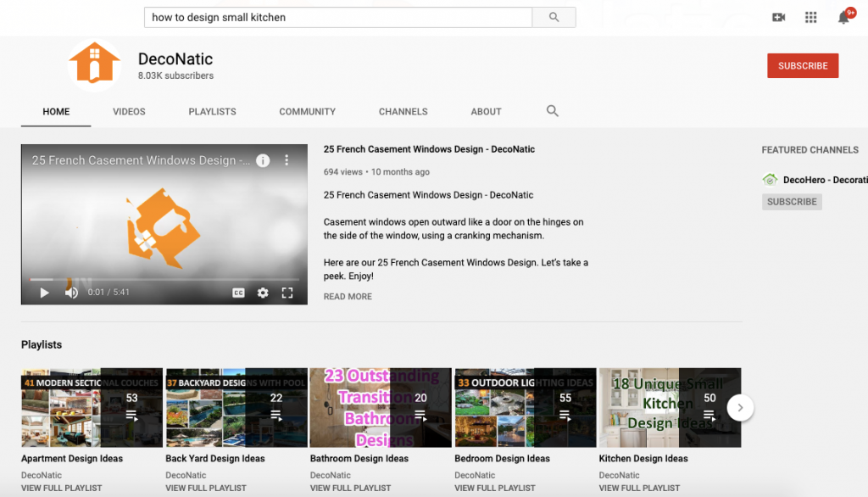Screen dimensions: 868x497
Task: Open the create video camera icon
Action: 778,17
